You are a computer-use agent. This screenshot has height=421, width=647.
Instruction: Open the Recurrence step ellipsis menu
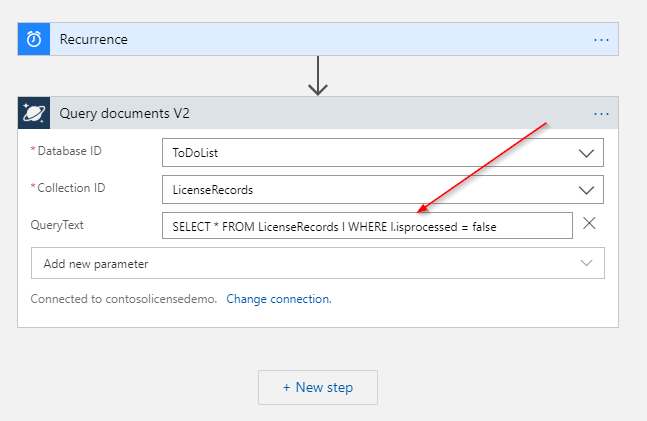[601, 39]
